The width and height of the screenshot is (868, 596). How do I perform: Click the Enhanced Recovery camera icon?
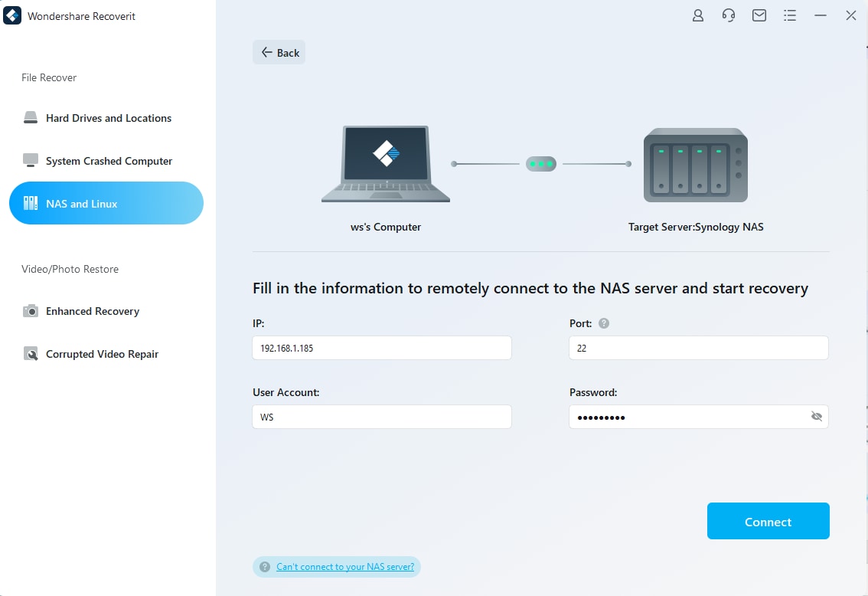31,311
